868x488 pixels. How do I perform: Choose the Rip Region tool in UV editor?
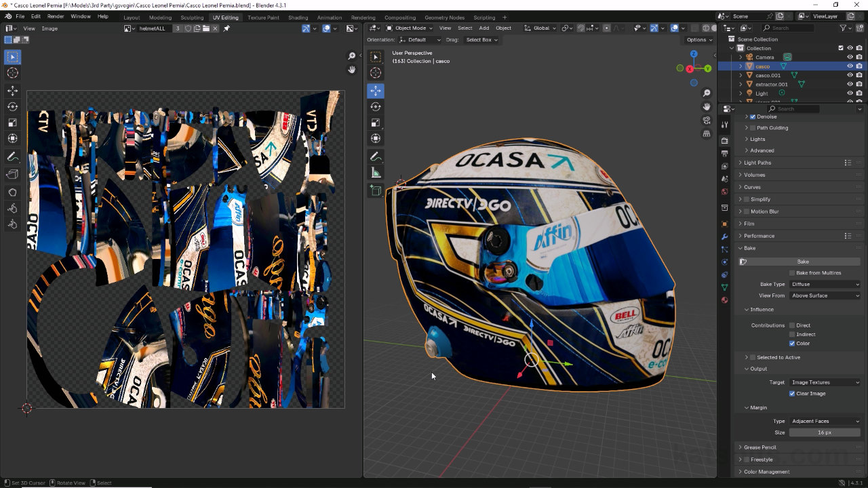coord(12,174)
